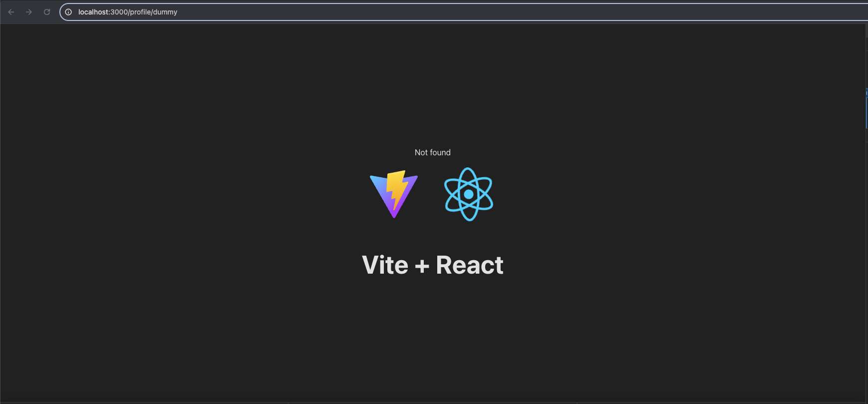The image size is (868, 404).
Task: Select the "Not found" text
Action: (433, 152)
